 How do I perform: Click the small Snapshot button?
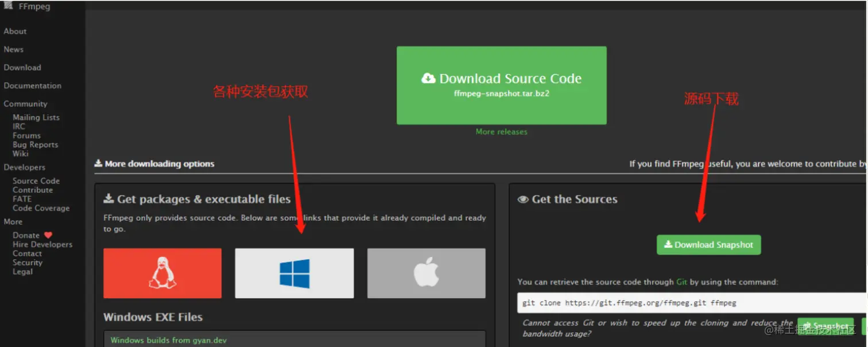[826, 326]
